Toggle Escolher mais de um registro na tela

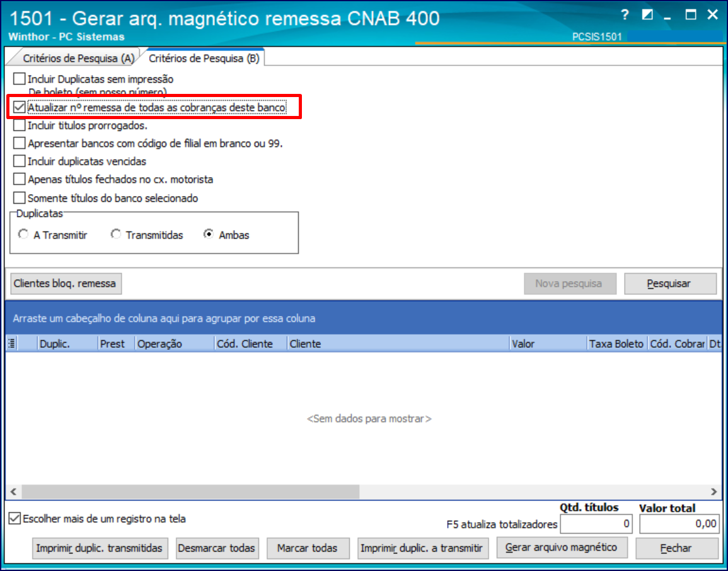15,519
